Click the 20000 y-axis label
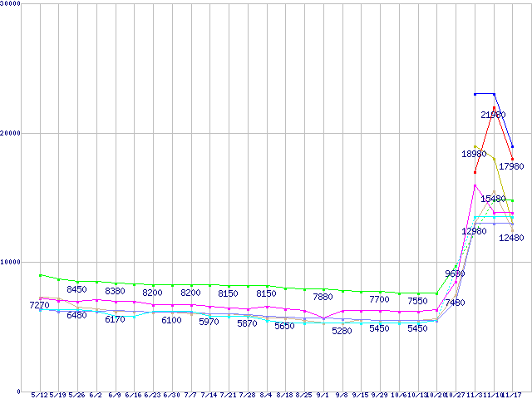 tap(11, 133)
